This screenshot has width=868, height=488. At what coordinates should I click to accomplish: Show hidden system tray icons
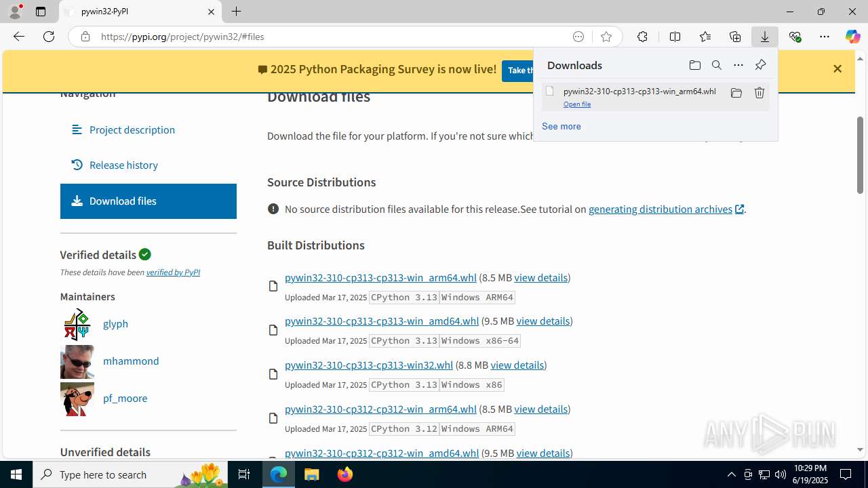731,474
